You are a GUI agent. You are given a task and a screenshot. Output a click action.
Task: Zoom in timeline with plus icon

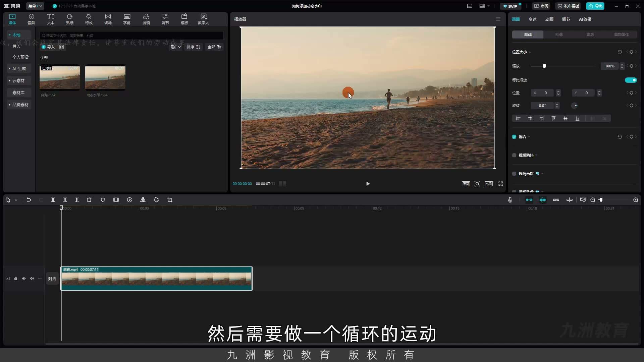click(x=636, y=200)
